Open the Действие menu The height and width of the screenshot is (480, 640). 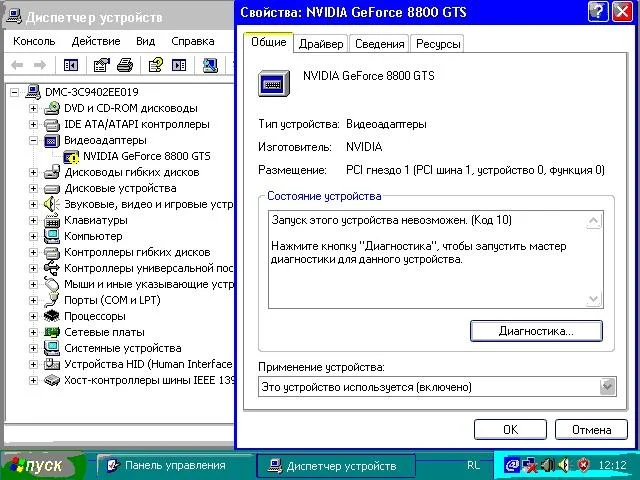point(96,41)
